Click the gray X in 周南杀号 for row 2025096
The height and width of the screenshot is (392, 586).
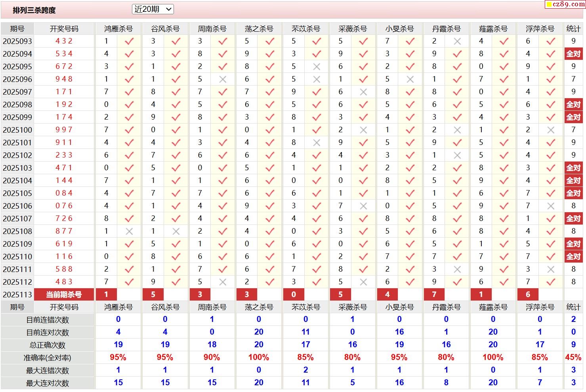pos(223,79)
